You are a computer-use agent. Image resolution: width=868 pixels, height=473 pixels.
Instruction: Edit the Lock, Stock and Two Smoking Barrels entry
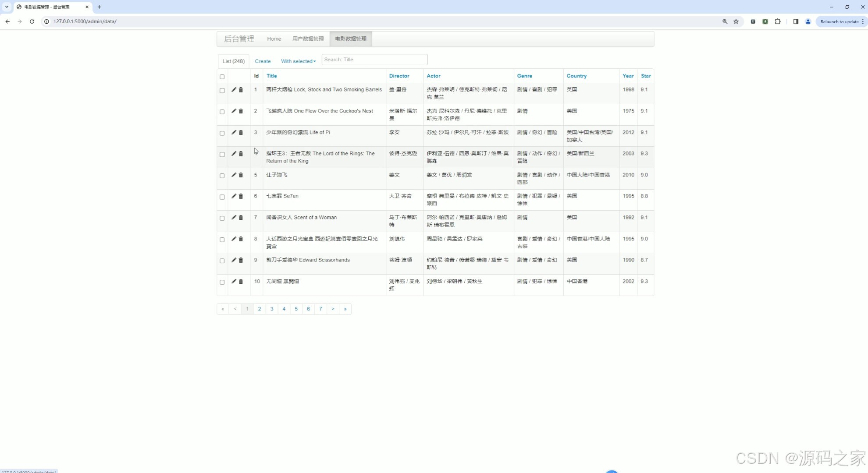234,89
